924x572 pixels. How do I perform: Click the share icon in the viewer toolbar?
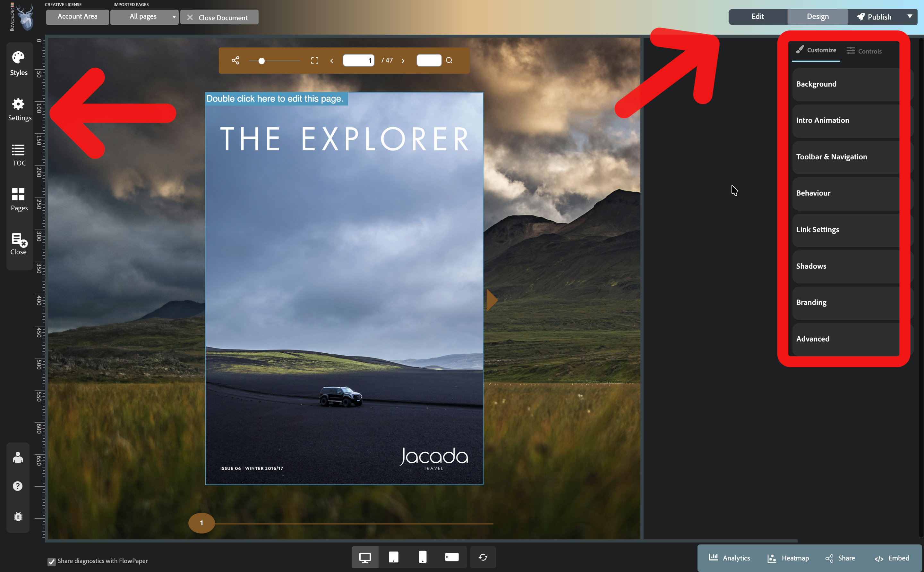pyautogui.click(x=235, y=60)
